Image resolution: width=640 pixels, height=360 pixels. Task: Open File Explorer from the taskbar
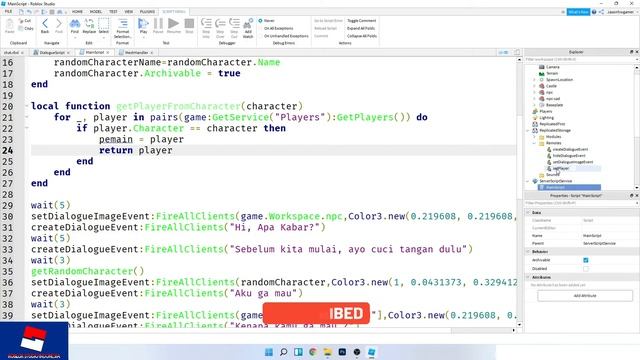327,352
